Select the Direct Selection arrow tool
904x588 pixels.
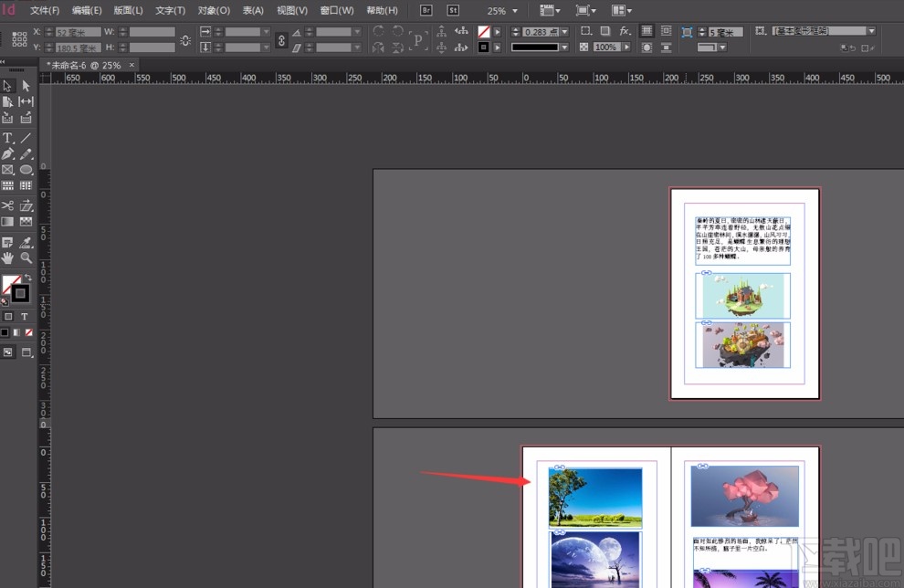(26, 86)
